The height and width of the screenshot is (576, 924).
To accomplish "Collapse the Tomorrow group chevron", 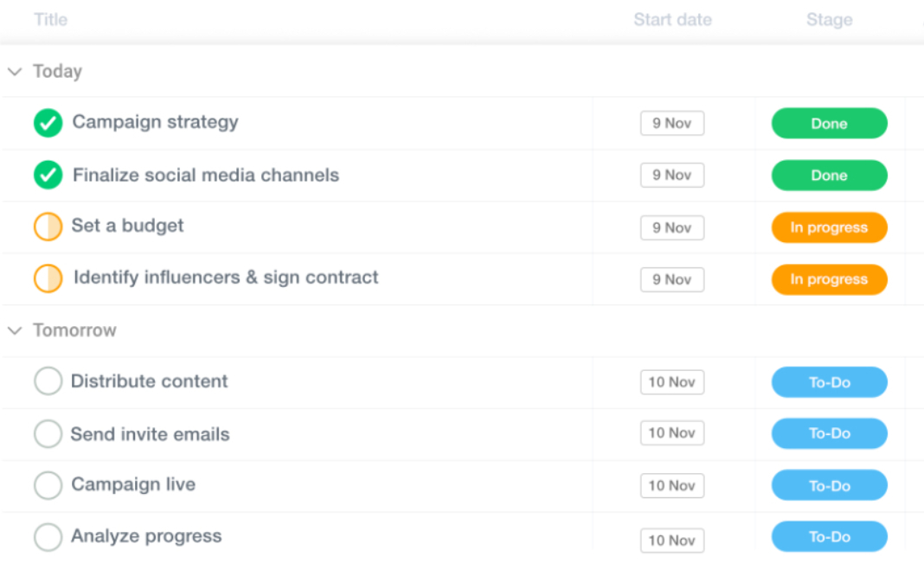I will click(15, 330).
